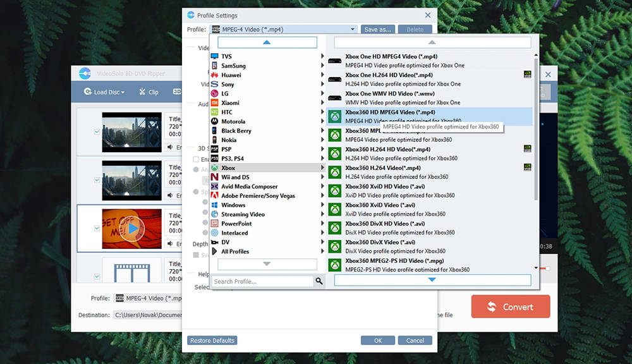This screenshot has height=364, width=632.
Task: Select Xbox360 XviD HD Video profile
Action: tap(430, 191)
